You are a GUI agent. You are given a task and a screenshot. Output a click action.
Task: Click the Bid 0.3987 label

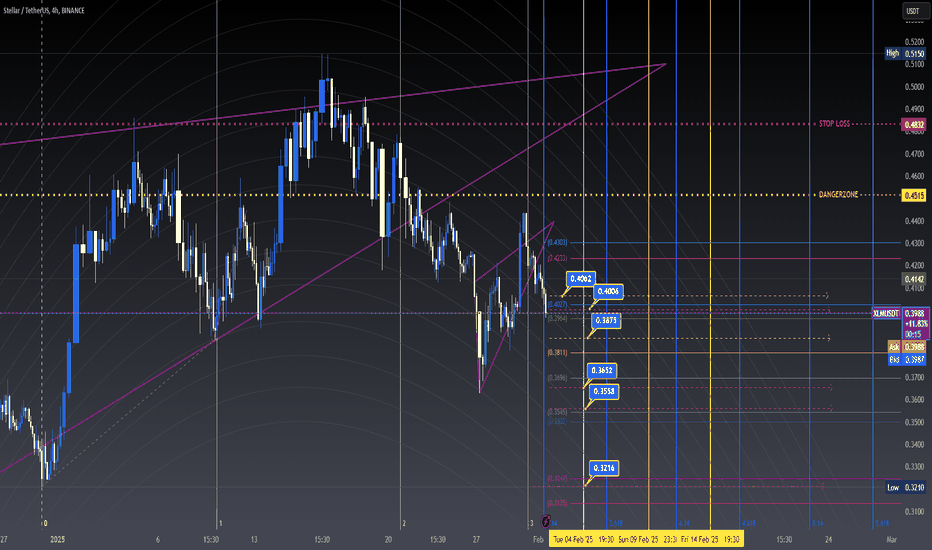click(x=906, y=360)
